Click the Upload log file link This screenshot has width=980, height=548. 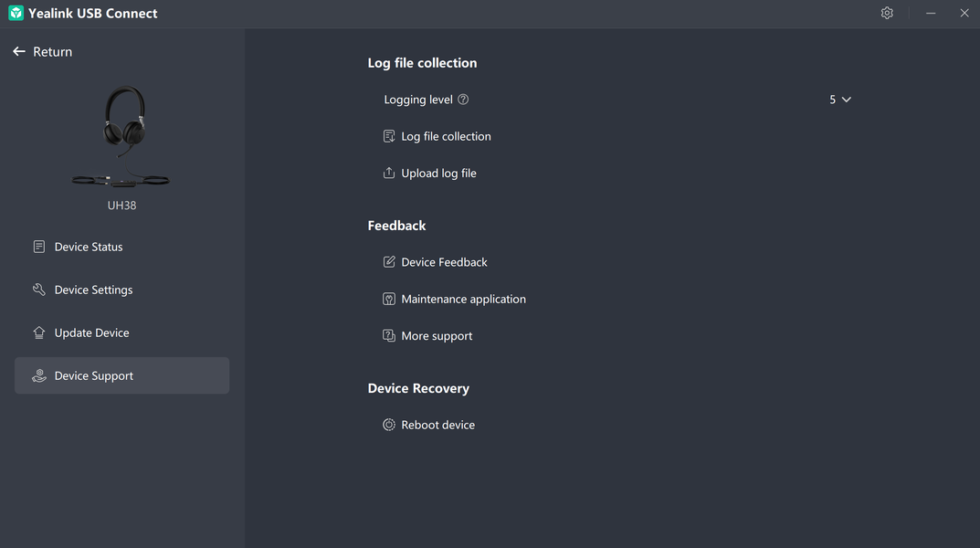438,174
